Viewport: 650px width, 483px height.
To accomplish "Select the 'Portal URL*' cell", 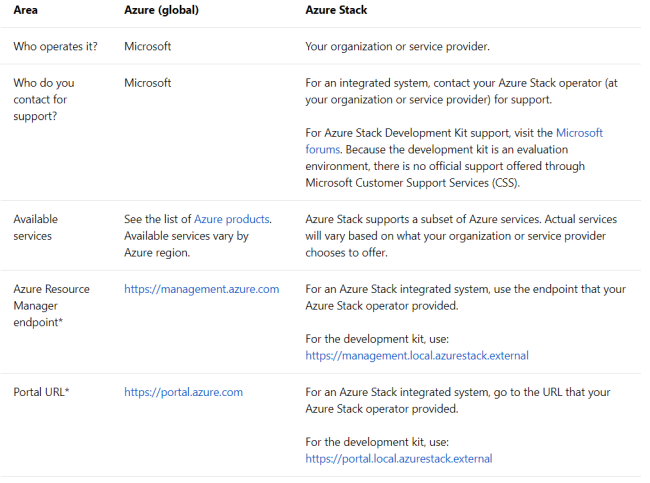I will [41, 392].
